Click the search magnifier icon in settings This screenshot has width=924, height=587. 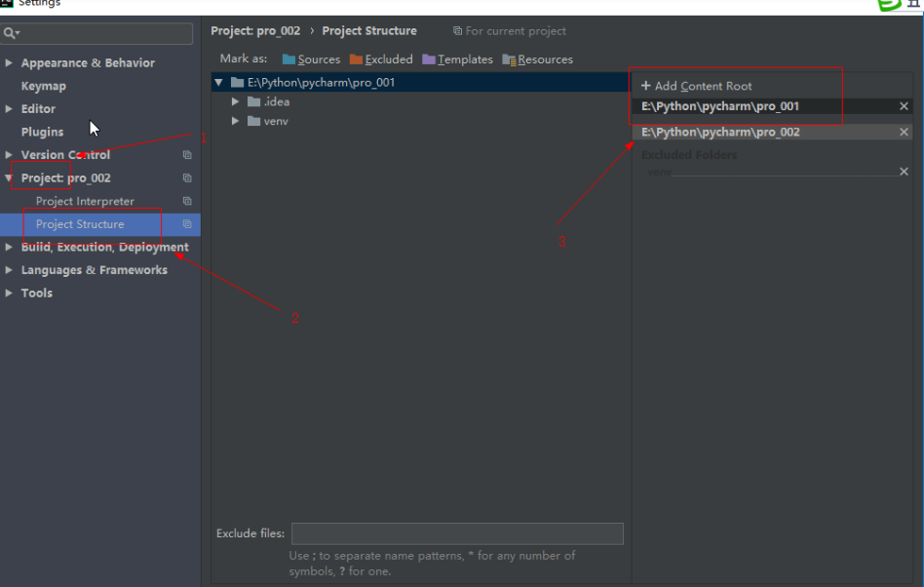point(11,33)
